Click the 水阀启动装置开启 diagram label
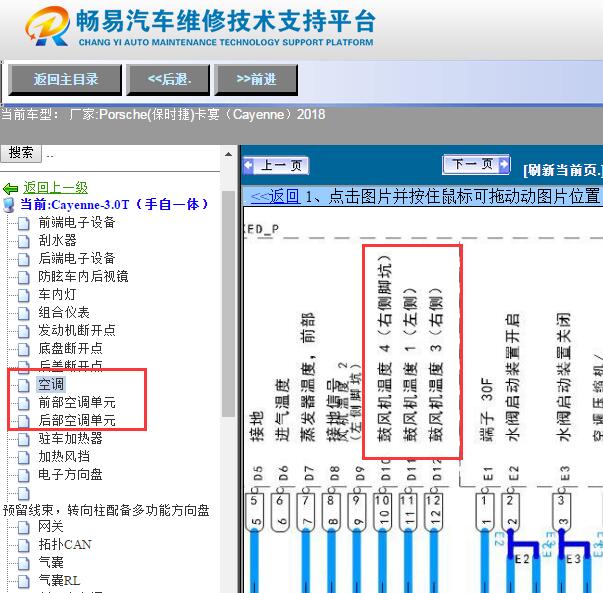The height and width of the screenshot is (593, 603). pyautogui.click(x=512, y=377)
